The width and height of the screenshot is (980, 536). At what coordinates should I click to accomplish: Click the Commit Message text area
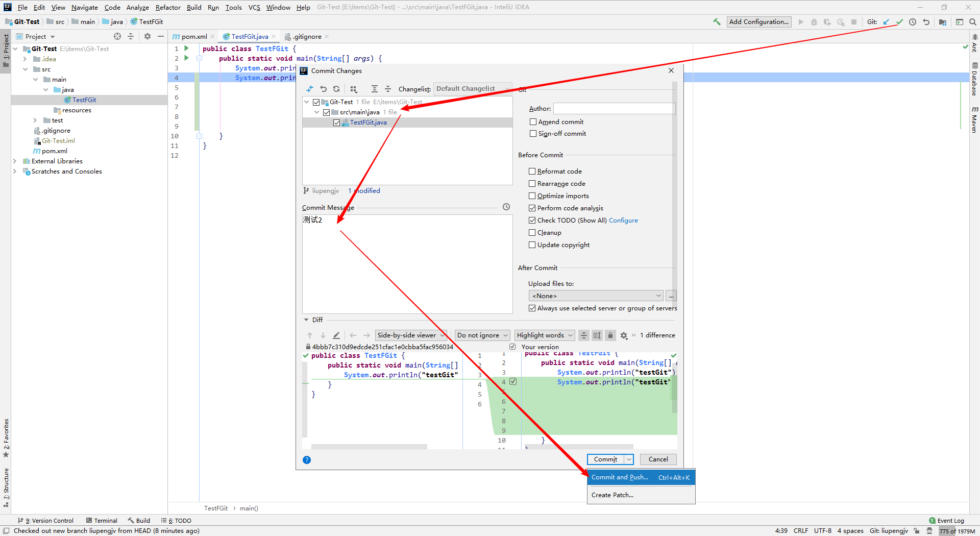click(x=407, y=264)
